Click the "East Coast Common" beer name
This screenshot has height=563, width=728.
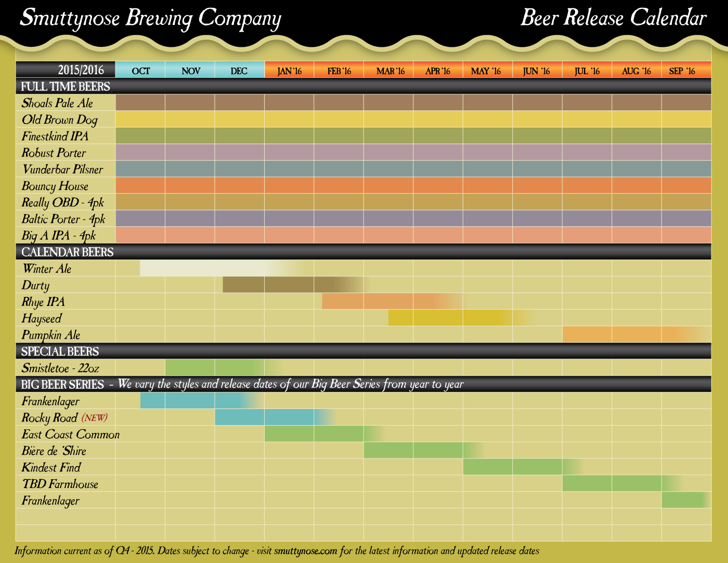(71, 434)
